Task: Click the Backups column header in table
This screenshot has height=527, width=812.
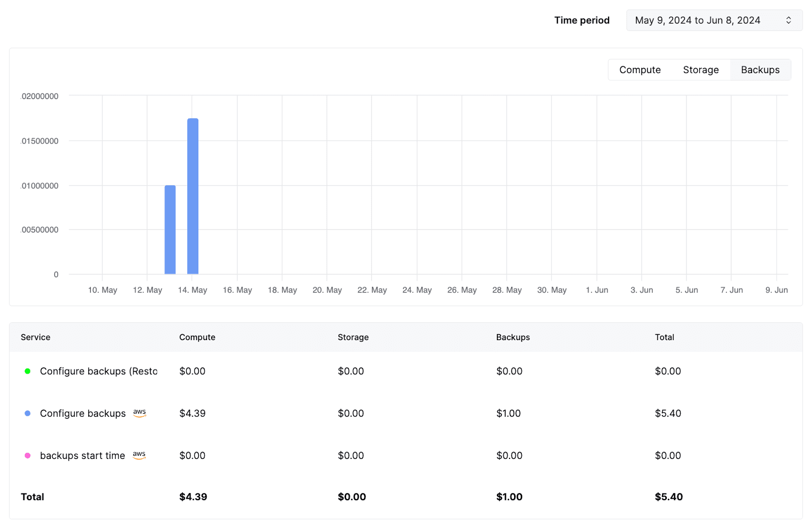Action: click(x=513, y=337)
